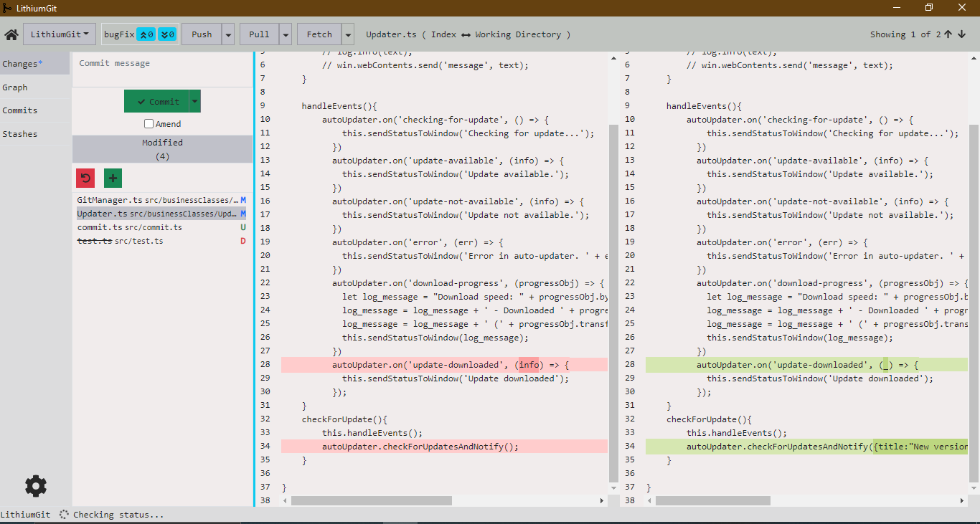Expand the Fetch options dropdown arrow
980x524 pixels.
(348, 34)
